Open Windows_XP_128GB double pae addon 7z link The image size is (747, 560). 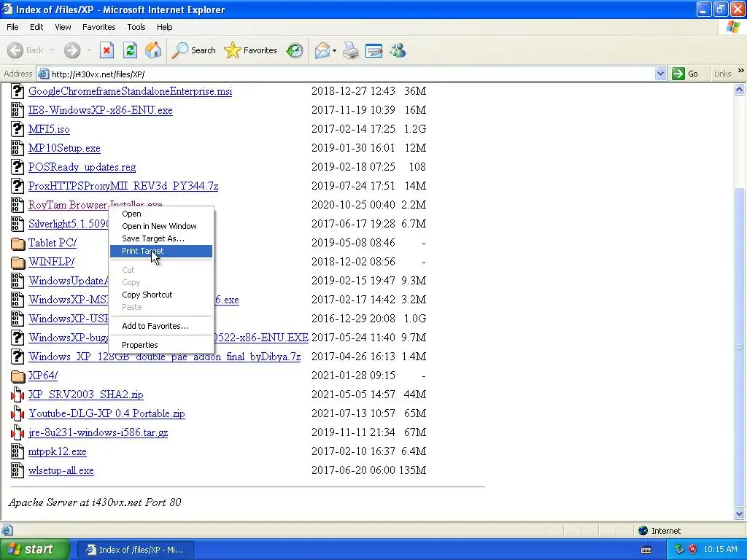(x=164, y=356)
